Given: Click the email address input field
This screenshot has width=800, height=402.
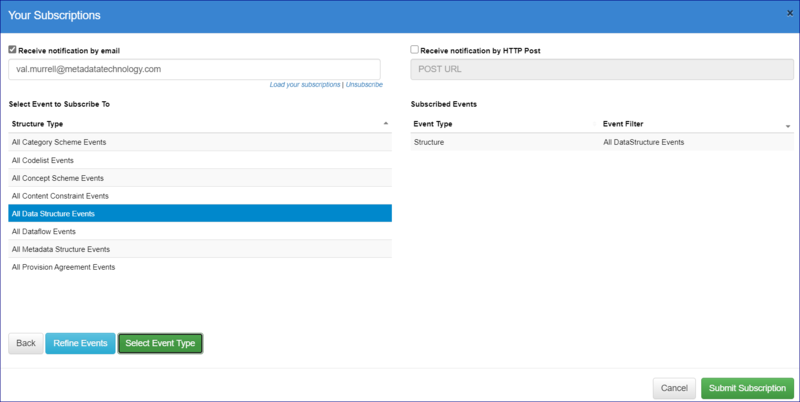Looking at the screenshot, I should pyautogui.click(x=194, y=69).
